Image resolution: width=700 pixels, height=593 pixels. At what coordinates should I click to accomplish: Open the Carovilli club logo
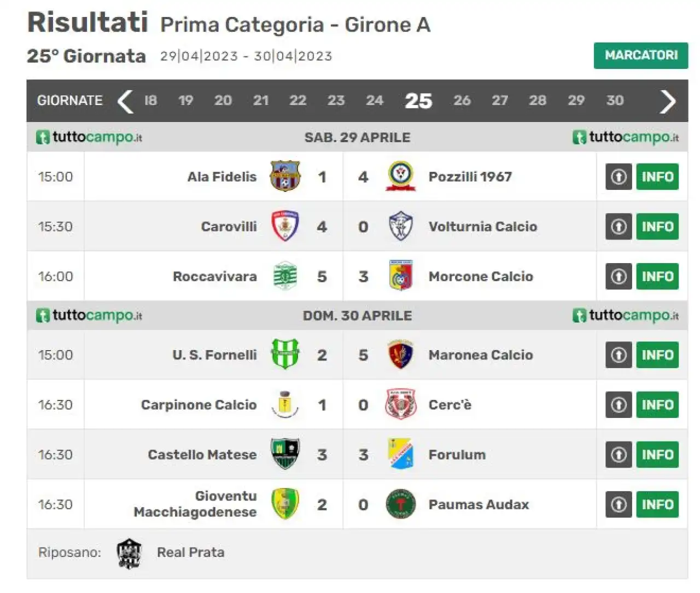click(x=285, y=226)
